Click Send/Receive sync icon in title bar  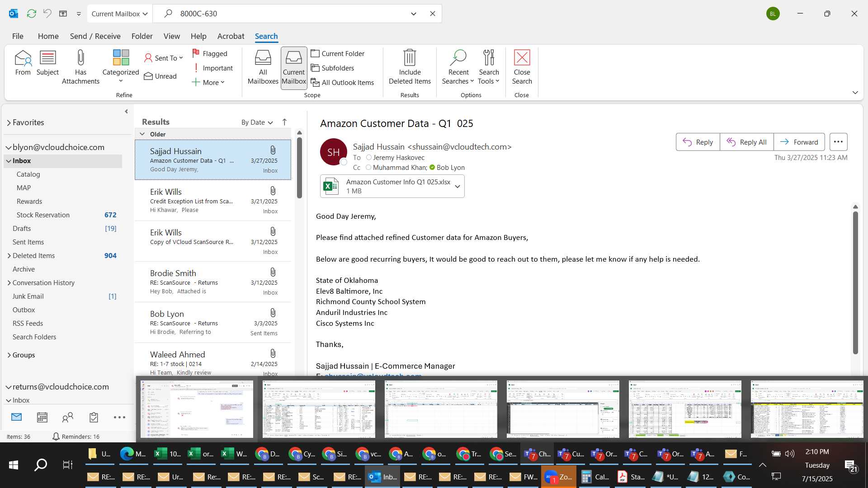(x=31, y=14)
